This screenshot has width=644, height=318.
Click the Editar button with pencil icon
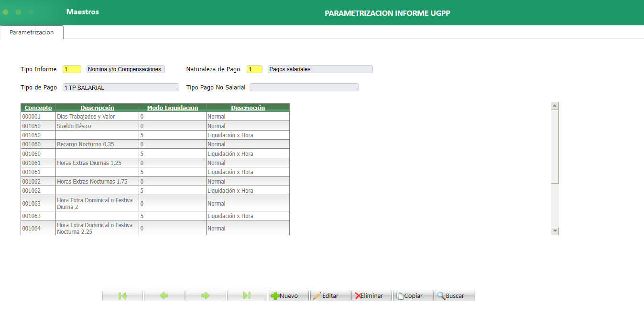point(330,296)
